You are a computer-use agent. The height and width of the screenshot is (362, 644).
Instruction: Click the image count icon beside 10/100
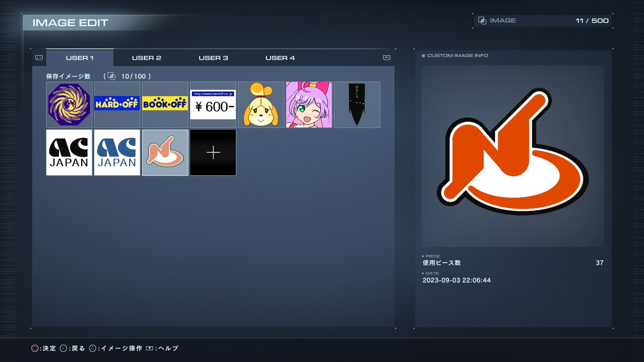tap(112, 76)
